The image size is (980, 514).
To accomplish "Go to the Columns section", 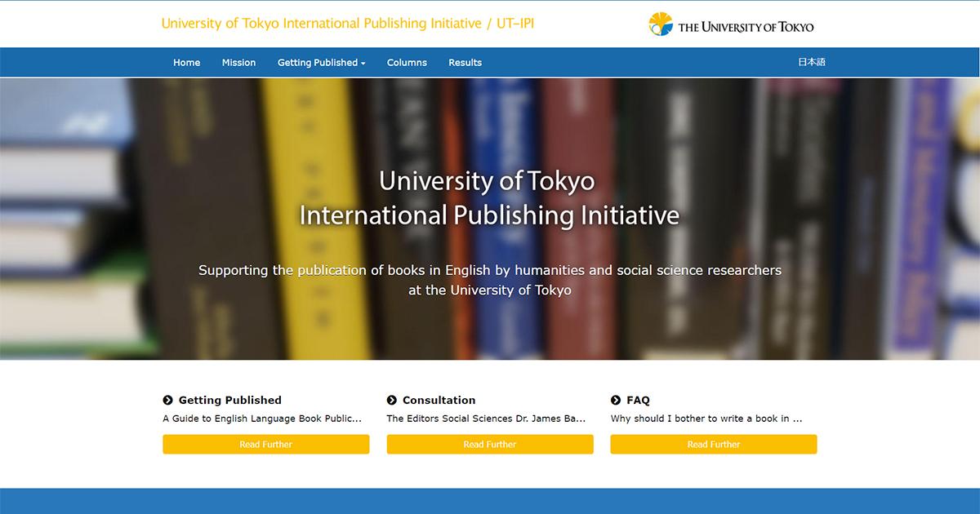I will [407, 62].
